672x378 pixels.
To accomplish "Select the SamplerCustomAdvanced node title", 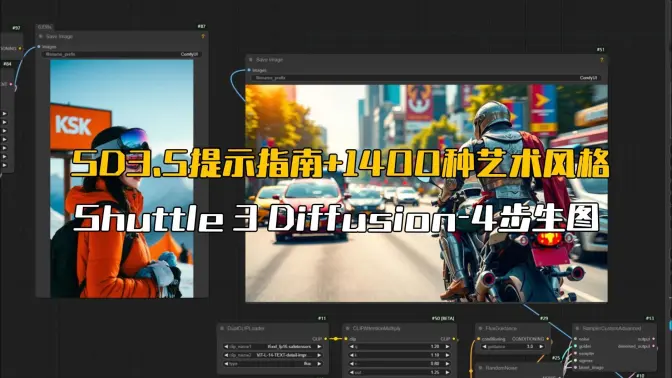I will 612,328.
